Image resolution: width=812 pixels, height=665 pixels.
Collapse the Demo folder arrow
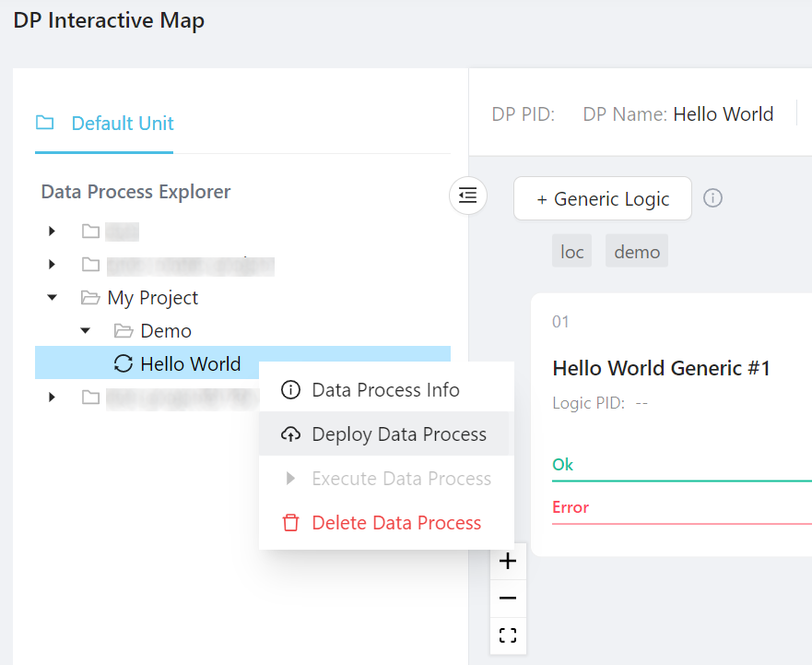(x=85, y=331)
